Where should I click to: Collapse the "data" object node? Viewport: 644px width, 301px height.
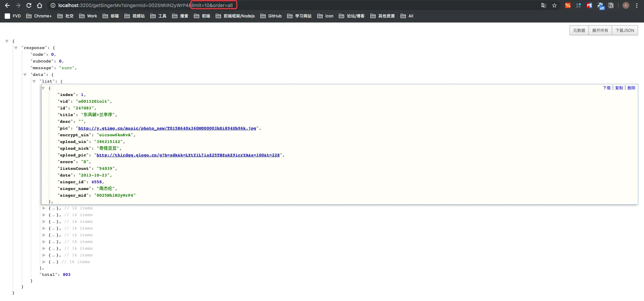[25, 75]
